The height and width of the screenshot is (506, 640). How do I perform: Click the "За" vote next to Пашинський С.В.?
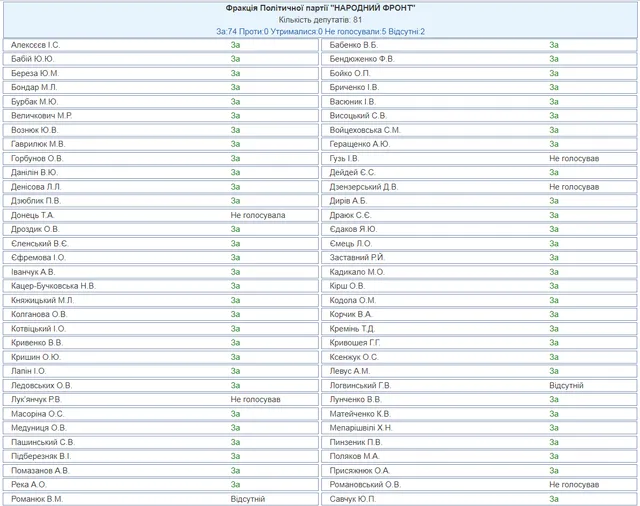tap(235, 441)
